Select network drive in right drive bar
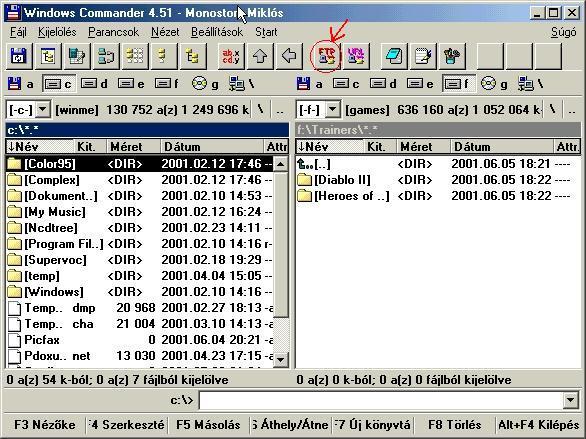This screenshot has width=586, height=439. (x=531, y=84)
